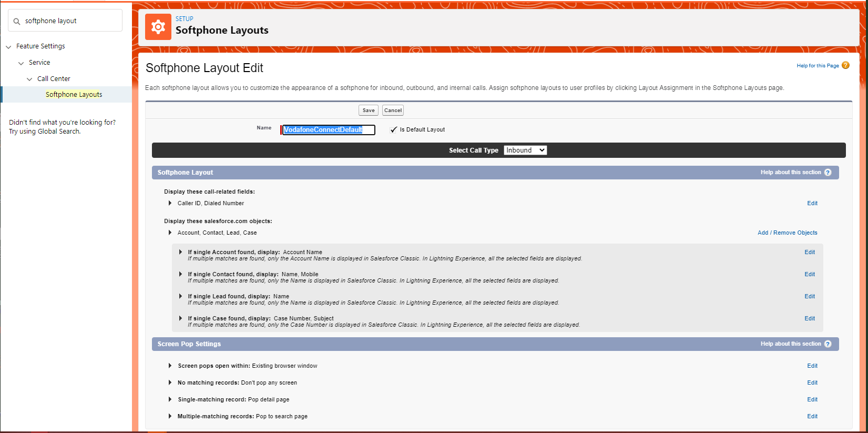Expand the Screen pops open within row

(170, 366)
